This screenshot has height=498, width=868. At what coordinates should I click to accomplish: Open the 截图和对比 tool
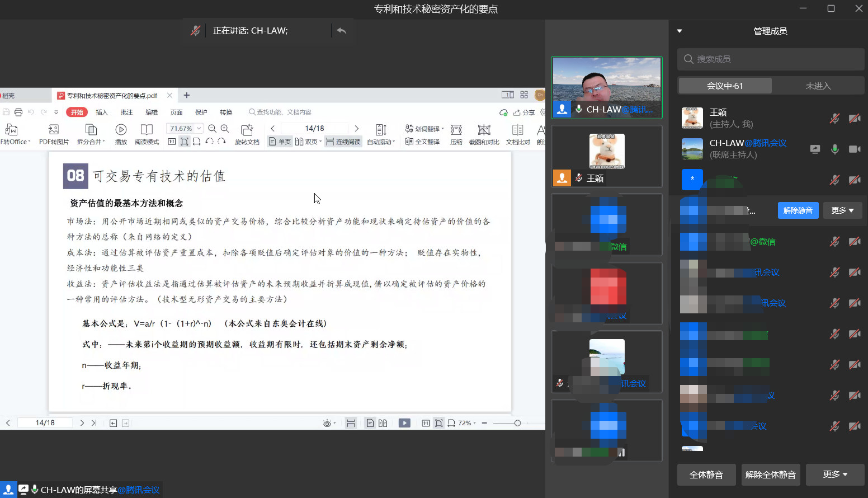(484, 134)
